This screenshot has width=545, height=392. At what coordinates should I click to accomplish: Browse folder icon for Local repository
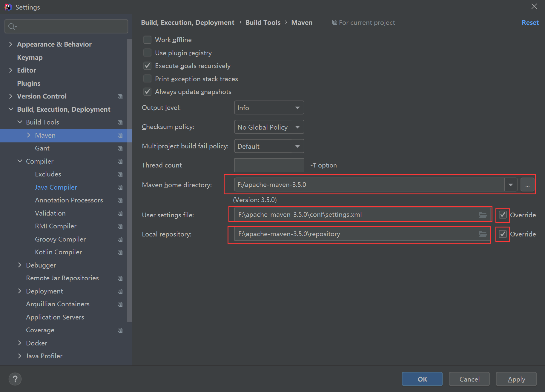(483, 234)
